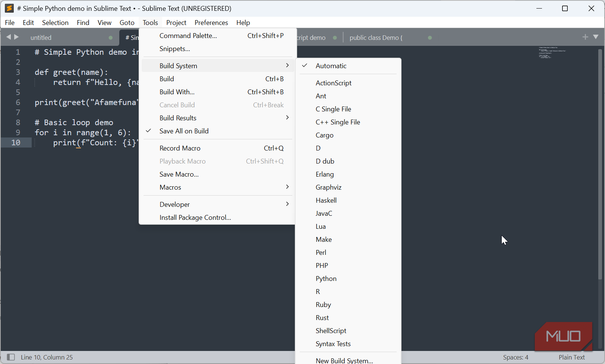605x364 pixels.
Task: Open Command Palette from Tools menu
Action: point(218,36)
